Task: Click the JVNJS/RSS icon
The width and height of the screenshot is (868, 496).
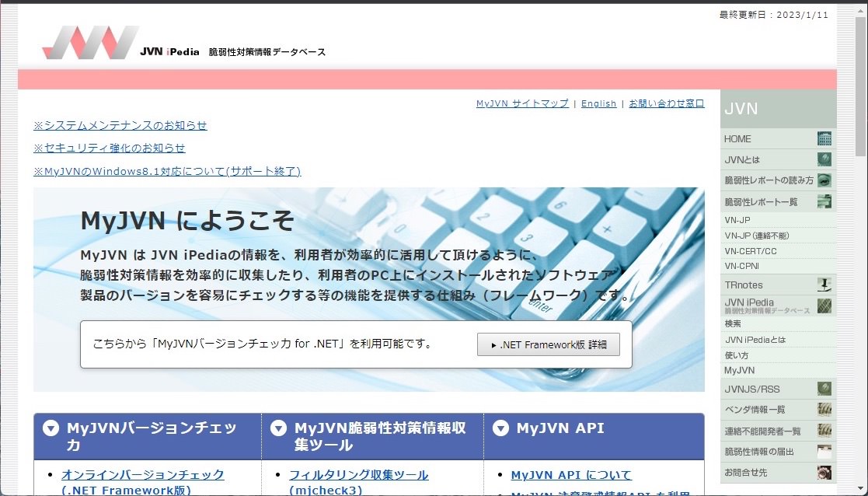Action: (x=824, y=389)
